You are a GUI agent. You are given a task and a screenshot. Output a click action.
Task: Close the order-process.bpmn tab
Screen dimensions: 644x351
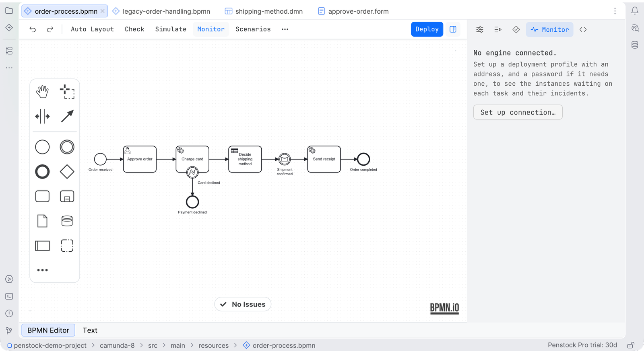pos(103,11)
